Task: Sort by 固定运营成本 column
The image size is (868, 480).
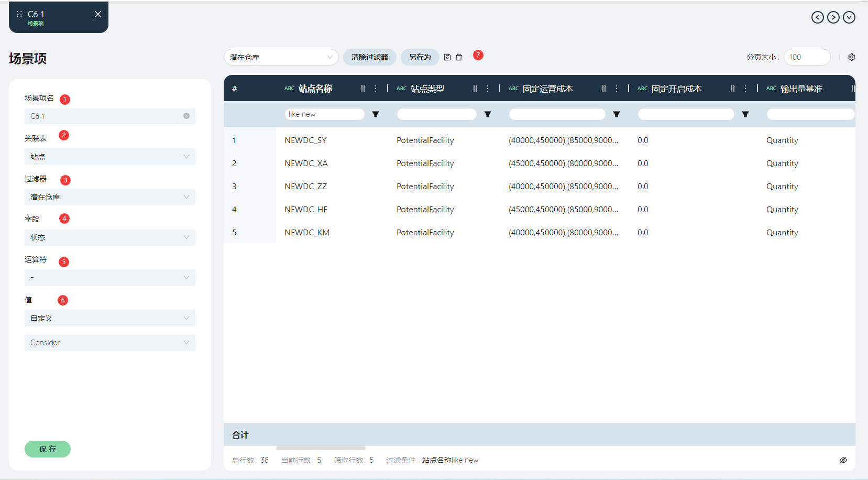Action: point(604,89)
